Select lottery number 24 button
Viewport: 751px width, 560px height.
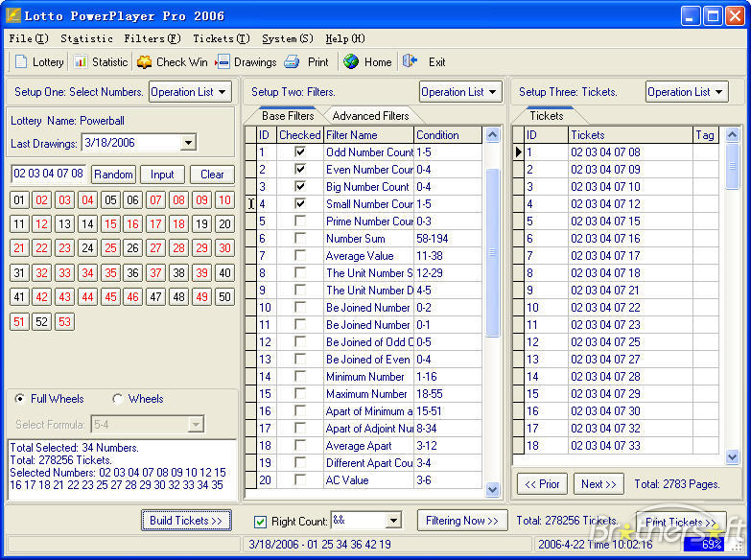(87, 248)
